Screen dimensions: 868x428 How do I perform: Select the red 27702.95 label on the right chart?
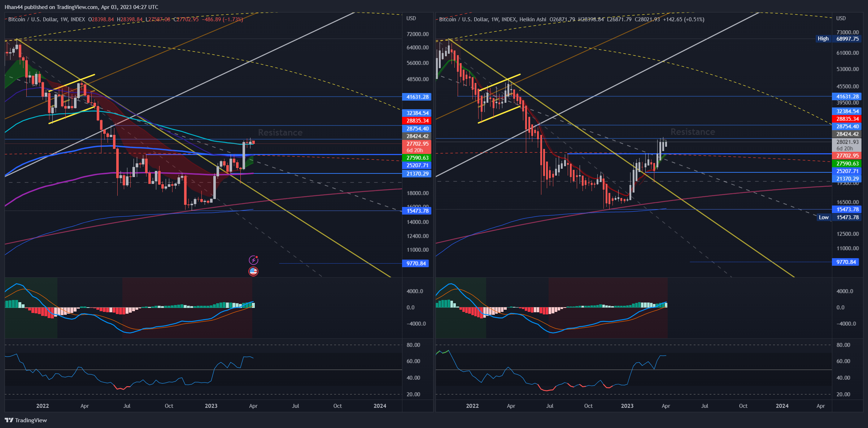coord(847,155)
